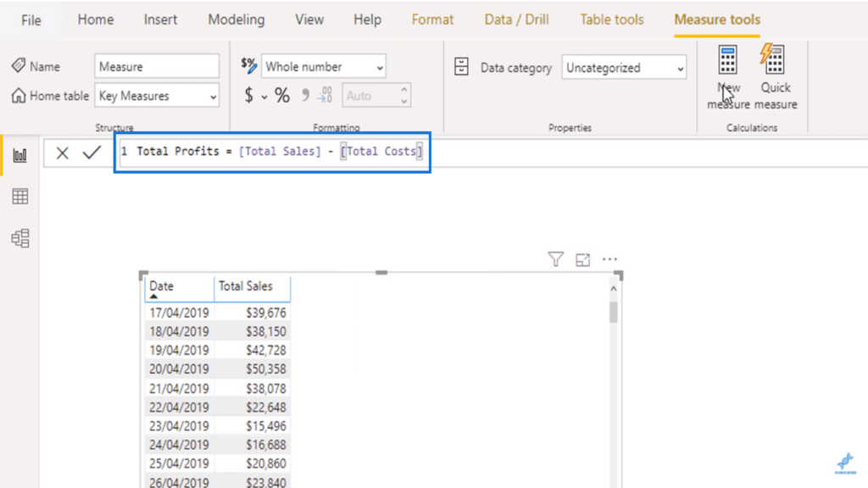Click the [Total Costs] reference in formula
Image resolution: width=868 pixels, height=488 pixels.
381,152
